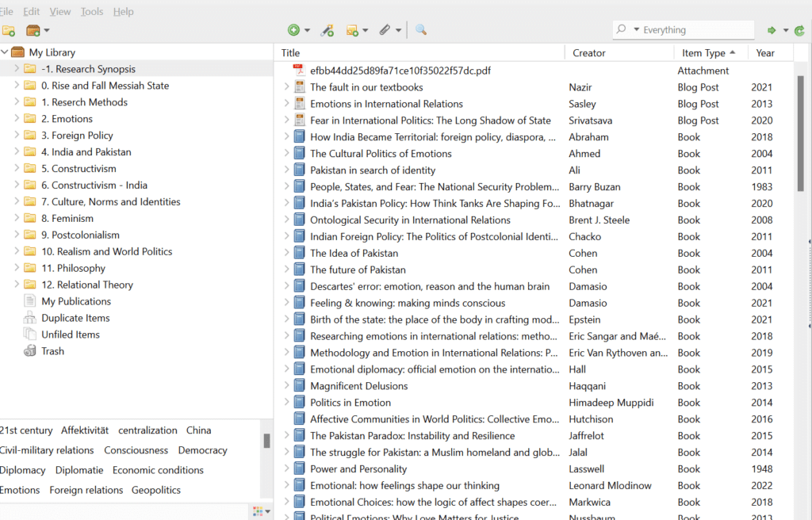Click folder icon of 8. Feminism collection
Screen dimensions: 812x520
click(x=31, y=218)
